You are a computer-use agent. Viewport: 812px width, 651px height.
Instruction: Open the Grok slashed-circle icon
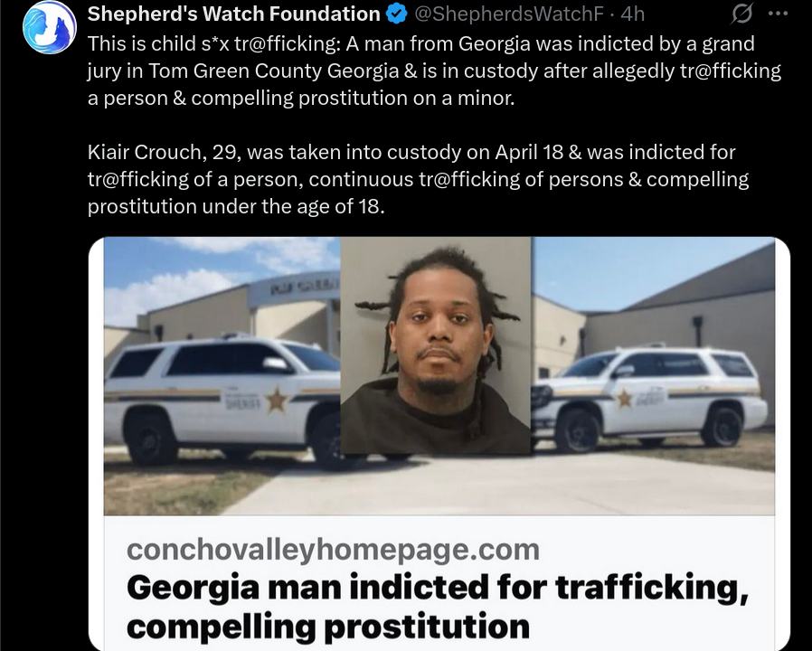tap(741, 14)
